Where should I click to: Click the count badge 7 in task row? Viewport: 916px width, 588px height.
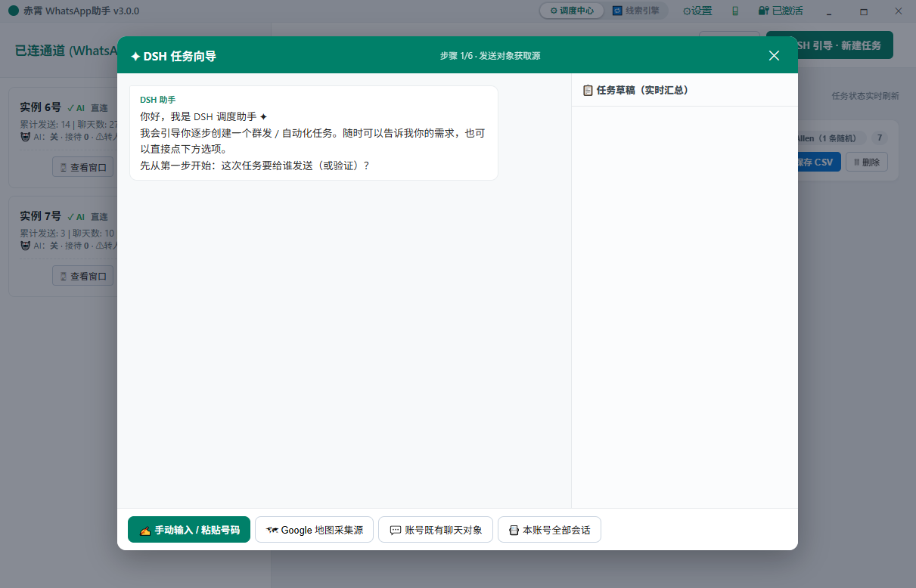pyautogui.click(x=879, y=138)
